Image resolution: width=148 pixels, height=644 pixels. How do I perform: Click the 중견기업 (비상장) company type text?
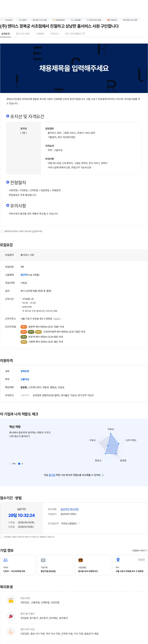[x=48, y=571]
